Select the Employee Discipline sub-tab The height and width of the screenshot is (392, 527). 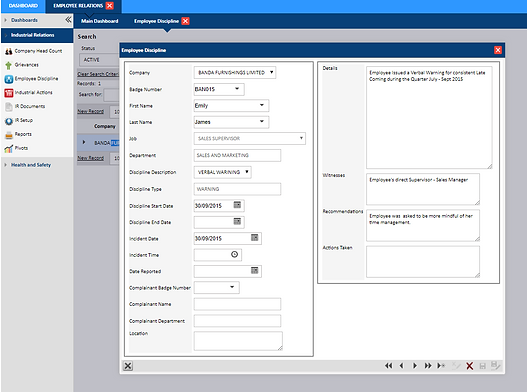[156, 21]
